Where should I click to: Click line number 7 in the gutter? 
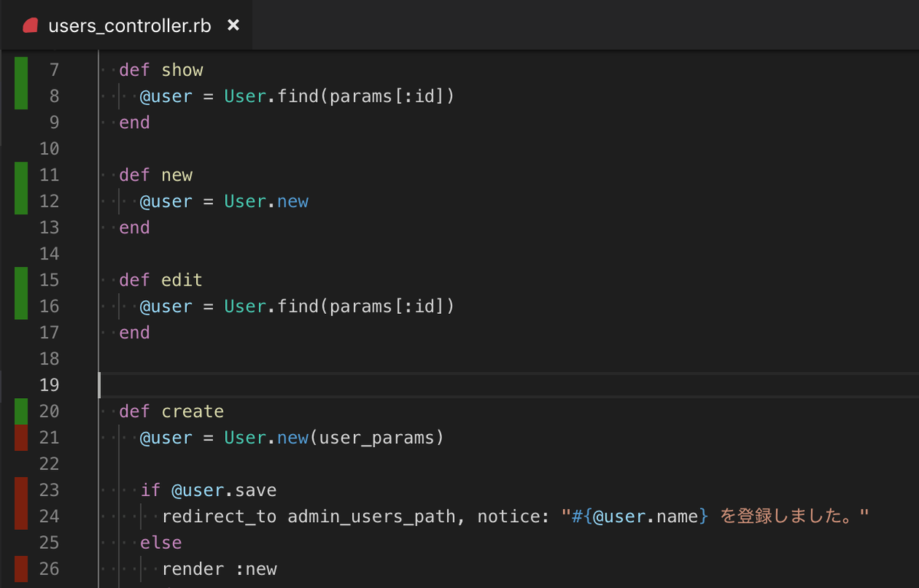[x=54, y=70]
